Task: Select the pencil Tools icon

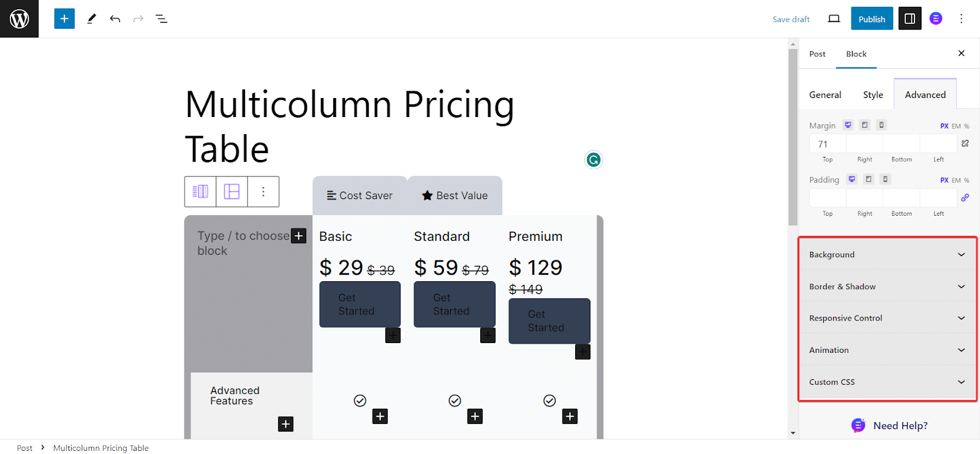Action: pos(91,19)
